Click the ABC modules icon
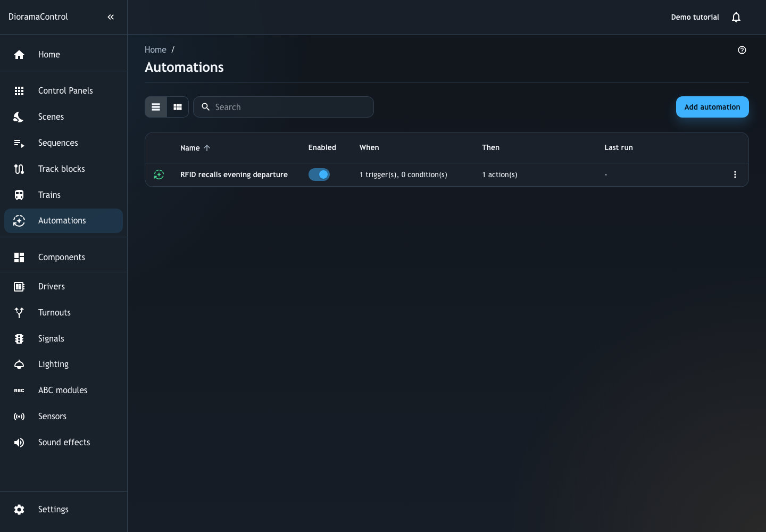Screen dimensions: 766x532 (19, 390)
